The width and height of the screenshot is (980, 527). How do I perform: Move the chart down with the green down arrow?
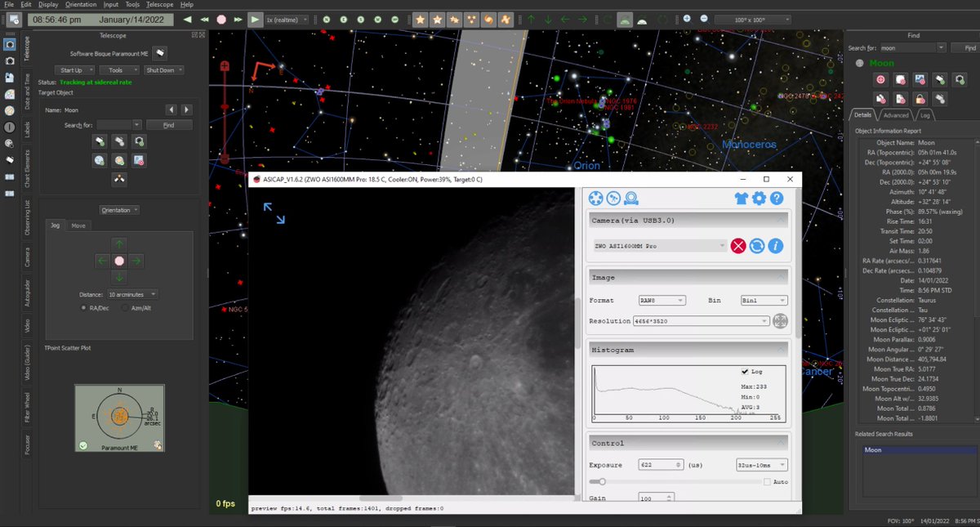coord(549,19)
